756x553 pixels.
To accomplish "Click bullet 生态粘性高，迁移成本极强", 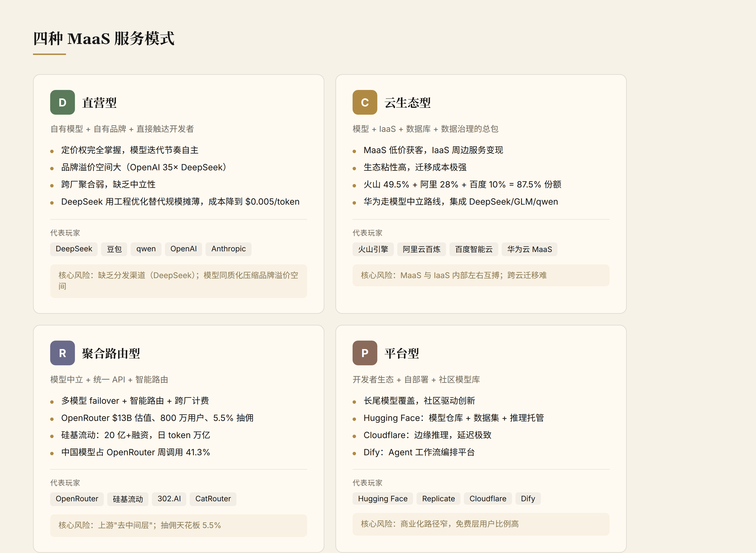I will [x=415, y=167].
